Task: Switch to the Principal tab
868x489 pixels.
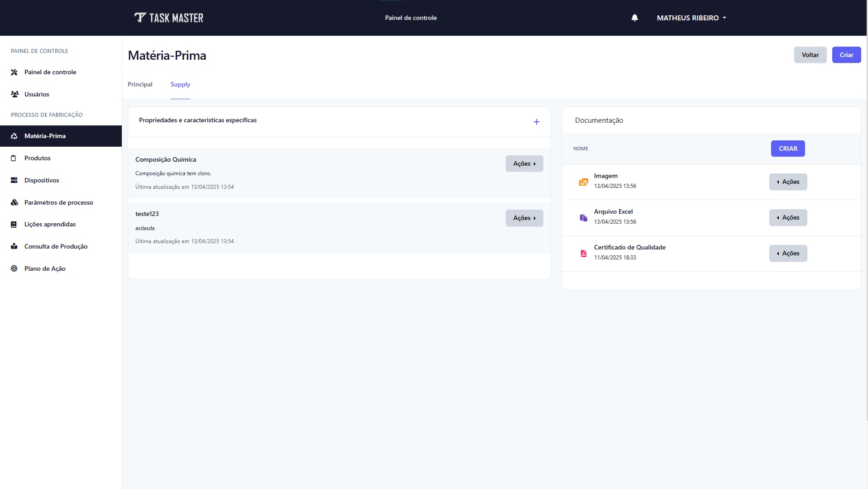Action: tap(140, 84)
